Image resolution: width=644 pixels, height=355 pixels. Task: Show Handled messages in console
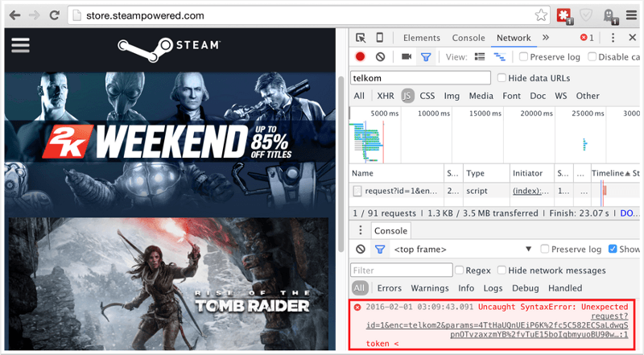(565, 288)
